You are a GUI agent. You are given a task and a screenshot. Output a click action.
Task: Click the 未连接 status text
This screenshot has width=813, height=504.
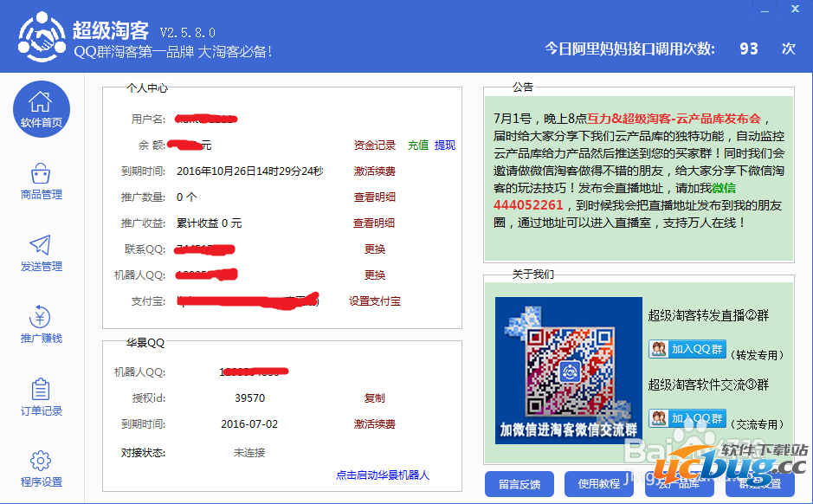pos(249,453)
